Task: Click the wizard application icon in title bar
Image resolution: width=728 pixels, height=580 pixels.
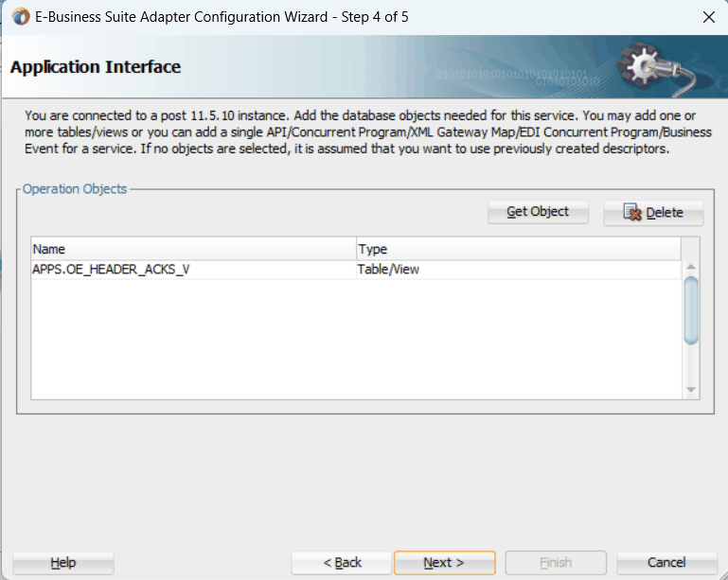Action: [21, 17]
